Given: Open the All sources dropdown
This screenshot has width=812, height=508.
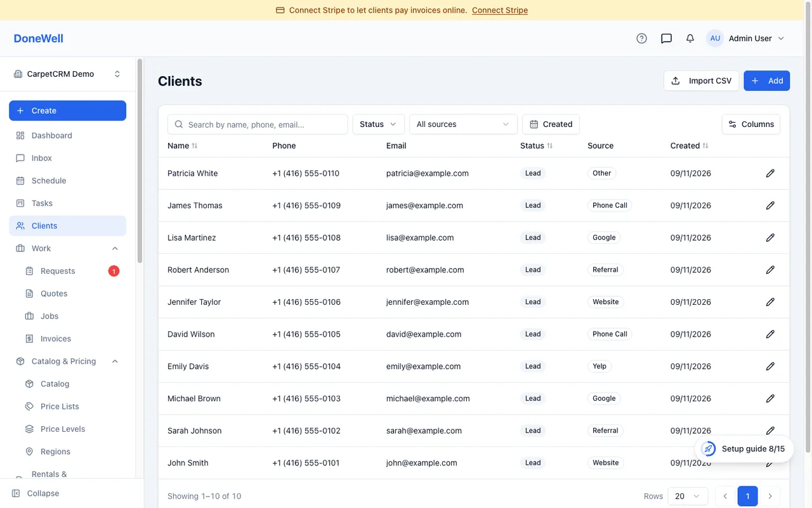Looking at the screenshot, I should (x=463, y=124).
